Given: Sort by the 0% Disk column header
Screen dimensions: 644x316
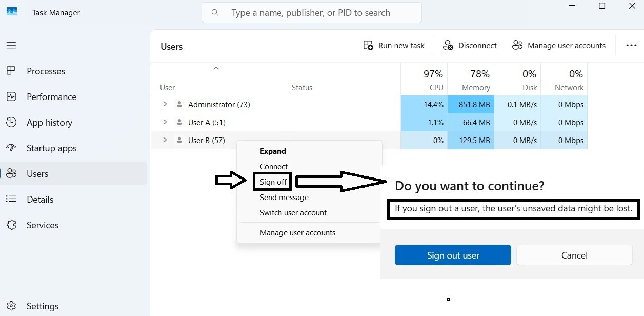Looking at the screenshot, I should [517, 79].
